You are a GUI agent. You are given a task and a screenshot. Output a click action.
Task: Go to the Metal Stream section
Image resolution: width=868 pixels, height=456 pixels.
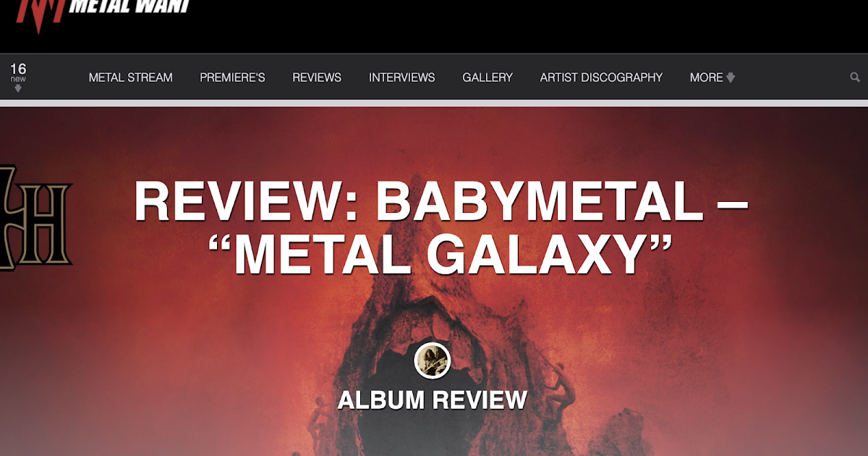pos(130,77)
